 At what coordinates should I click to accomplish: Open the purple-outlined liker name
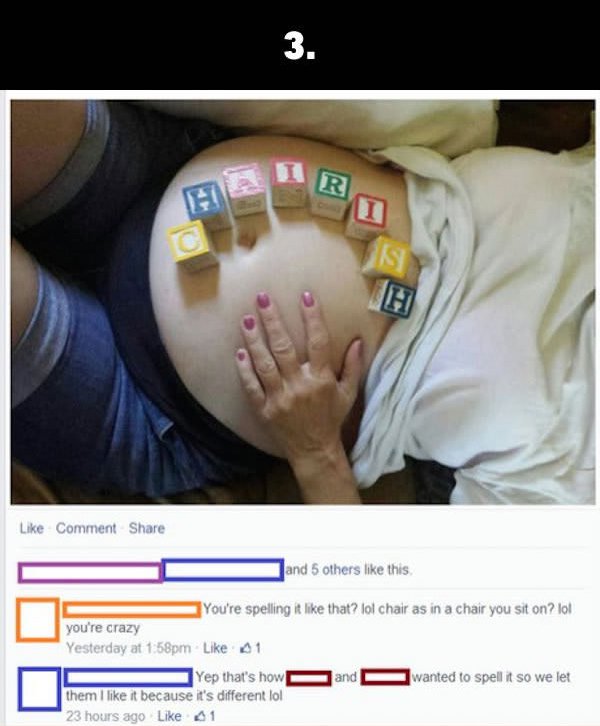(90, 572)
